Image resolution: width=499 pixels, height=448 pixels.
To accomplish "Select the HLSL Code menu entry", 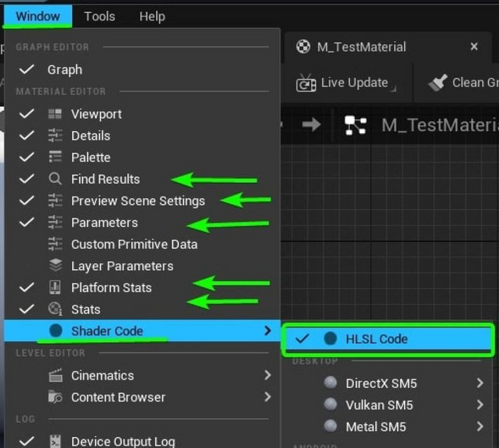I will (x=388, y=339).
